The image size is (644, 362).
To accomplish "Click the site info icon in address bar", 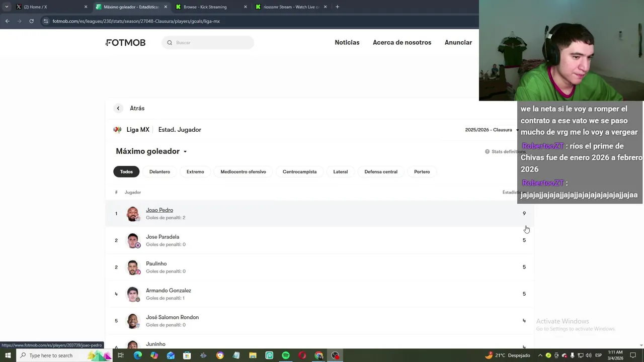I will tap(46, 21).
